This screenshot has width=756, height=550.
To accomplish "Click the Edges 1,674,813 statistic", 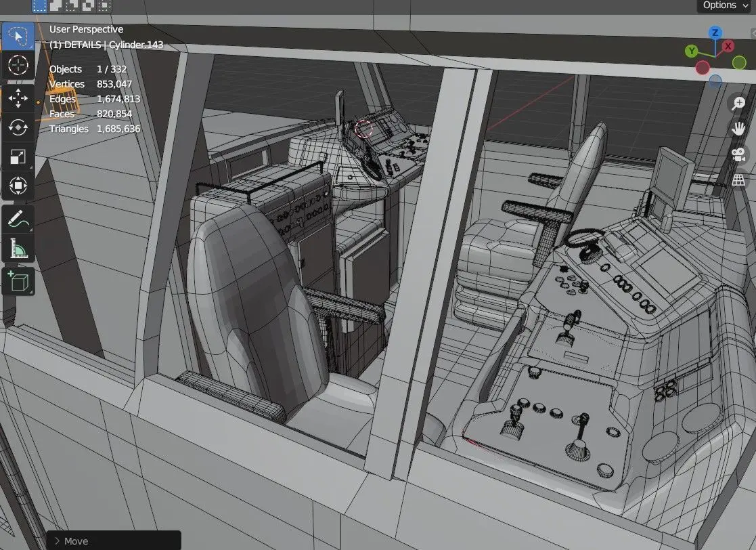I will click(x=95, y=99).
